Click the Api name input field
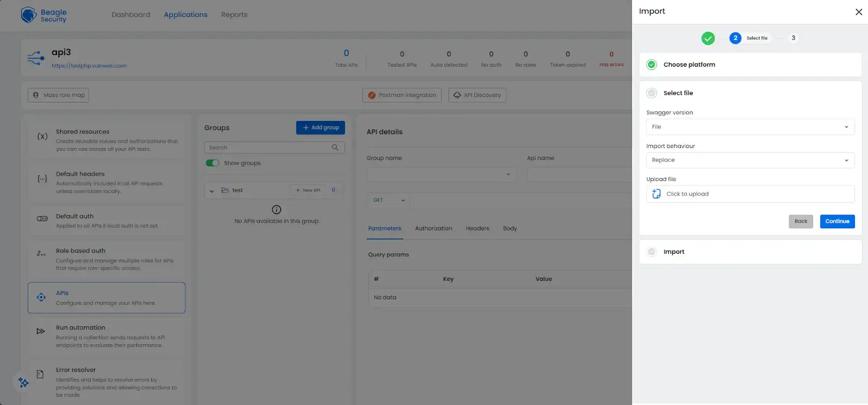Image resolution: width=868 pixels, height=405 pixels. [x=579, y=174]
